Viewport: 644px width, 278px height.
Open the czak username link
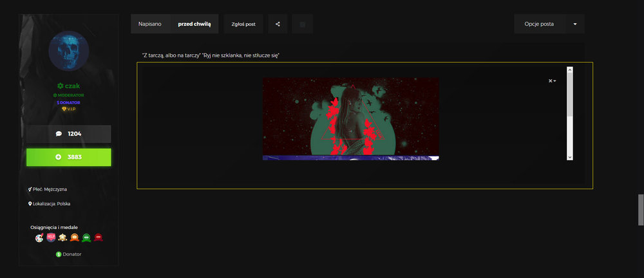(72, 86)
